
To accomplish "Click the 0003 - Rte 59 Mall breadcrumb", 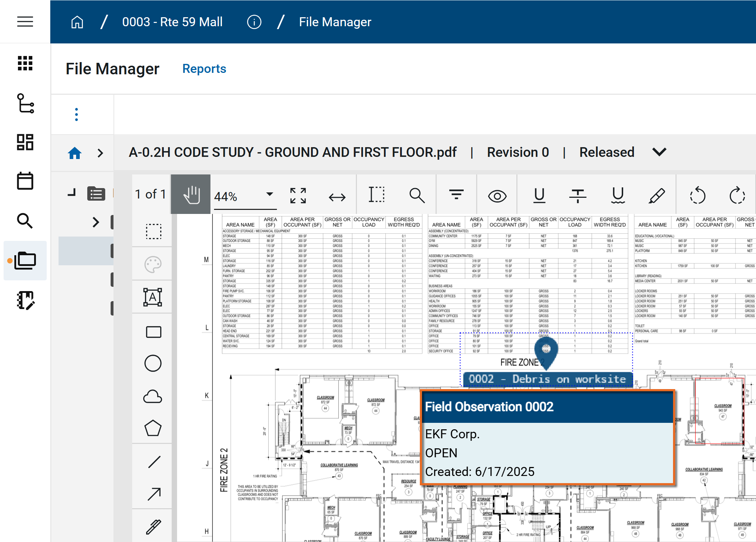I will pyautogui.click(x=172, y=22).
